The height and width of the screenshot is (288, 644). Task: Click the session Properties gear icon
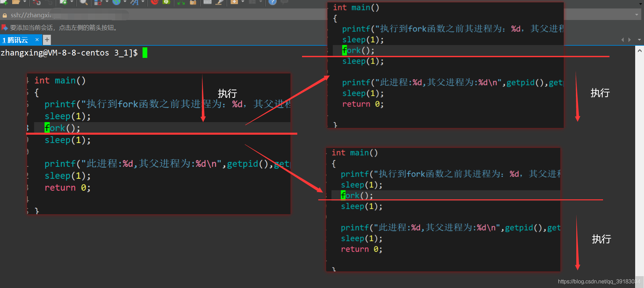point(63,2)
